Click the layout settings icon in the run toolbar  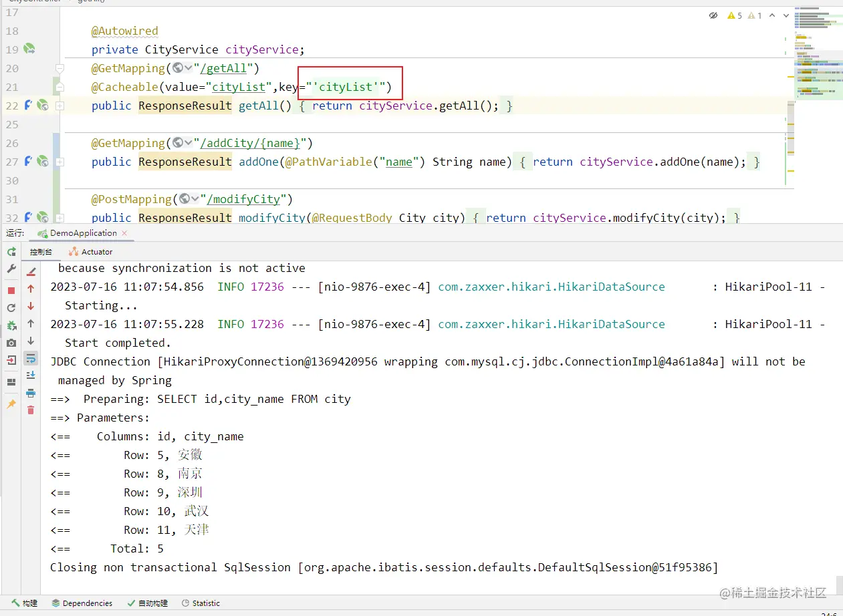click(x=11, y=382)
